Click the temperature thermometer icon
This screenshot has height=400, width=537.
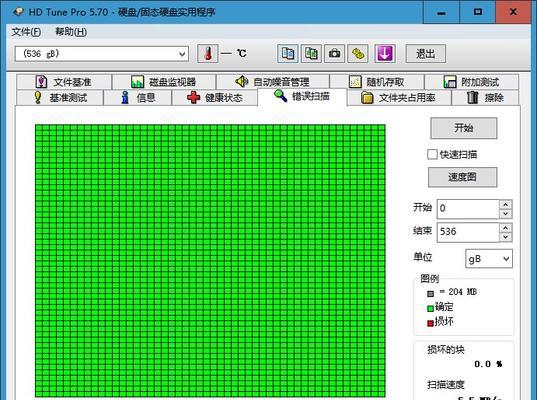(208, 53)
